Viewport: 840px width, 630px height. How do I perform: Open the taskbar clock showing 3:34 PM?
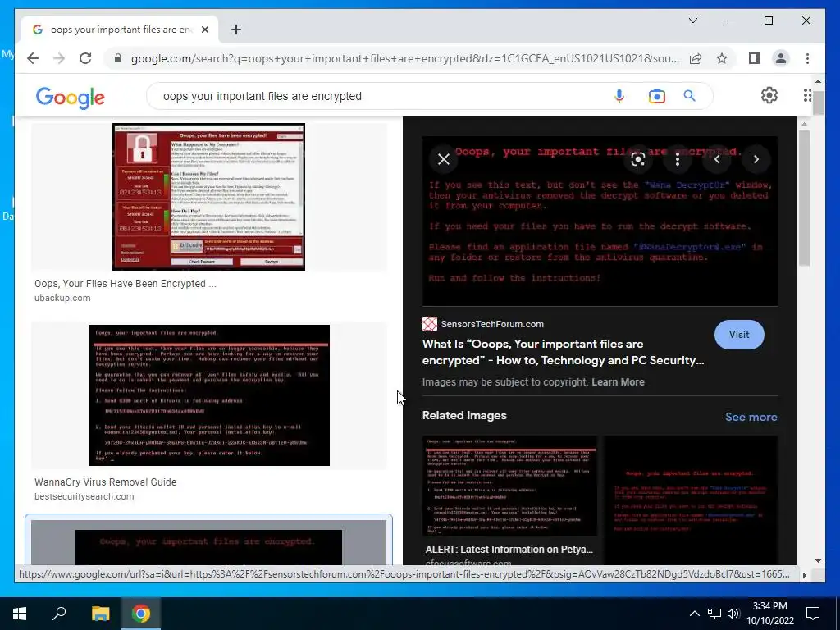point(770,614)
